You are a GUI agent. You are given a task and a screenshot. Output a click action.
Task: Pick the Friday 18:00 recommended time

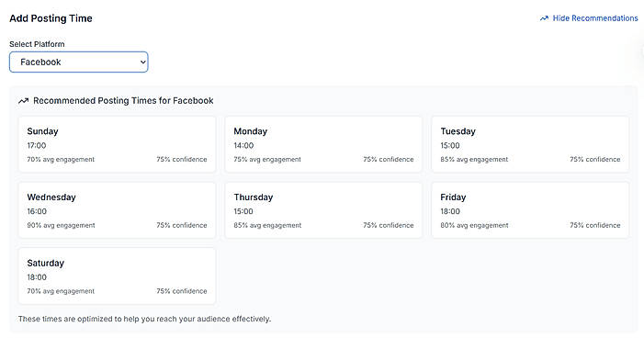[x=530, y=210]
